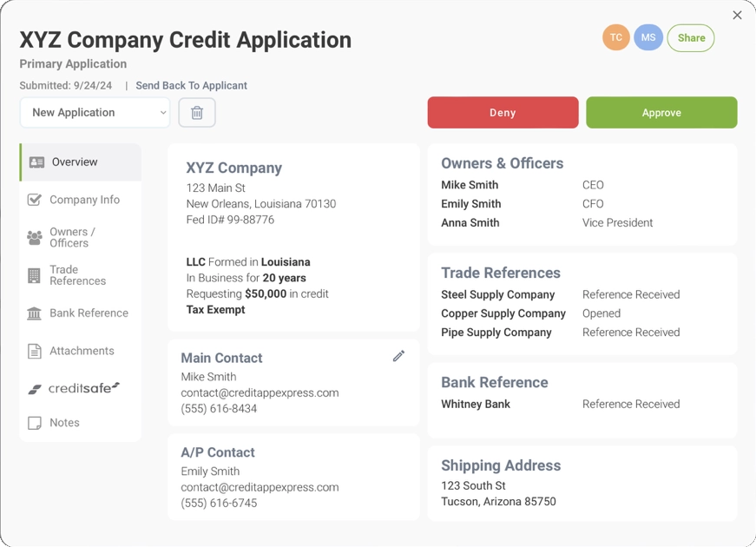Click Send Back To Applicant

(190, 85)
